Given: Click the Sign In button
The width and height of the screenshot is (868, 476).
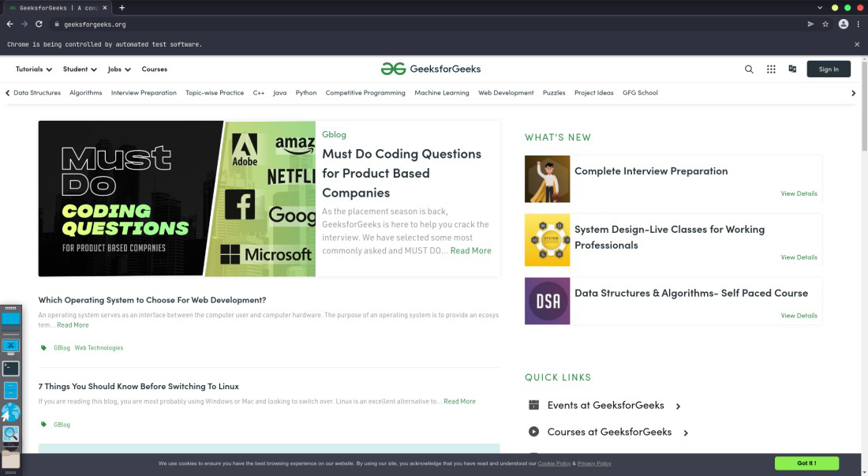Looking at the screenshot, I should [829, 69].
